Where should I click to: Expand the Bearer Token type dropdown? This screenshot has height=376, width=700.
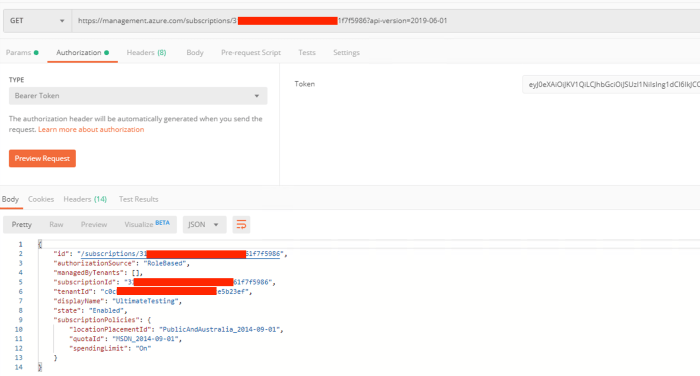[x=138, y=96]
